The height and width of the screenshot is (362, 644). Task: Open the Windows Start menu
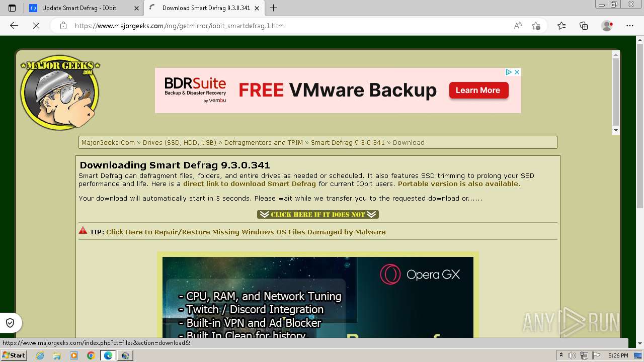[x=14, y=355]
